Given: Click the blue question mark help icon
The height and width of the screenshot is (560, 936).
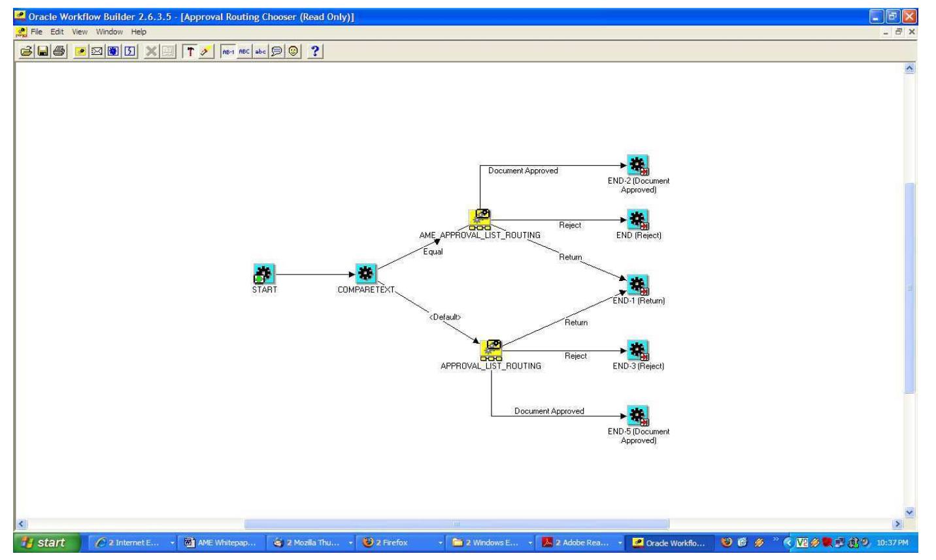Looking at the screenshot, I should point(316,52).
